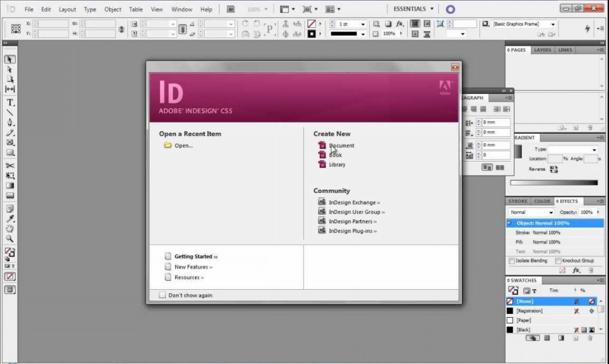This screenshot has height=364, width=609.
Task: Select the Direct Selection tool
Action: coord(10,70)
